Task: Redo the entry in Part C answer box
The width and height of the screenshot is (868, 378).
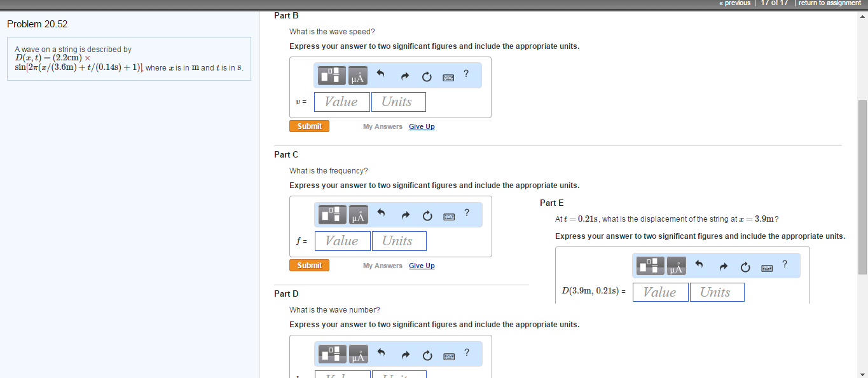Action: point(405,215)
